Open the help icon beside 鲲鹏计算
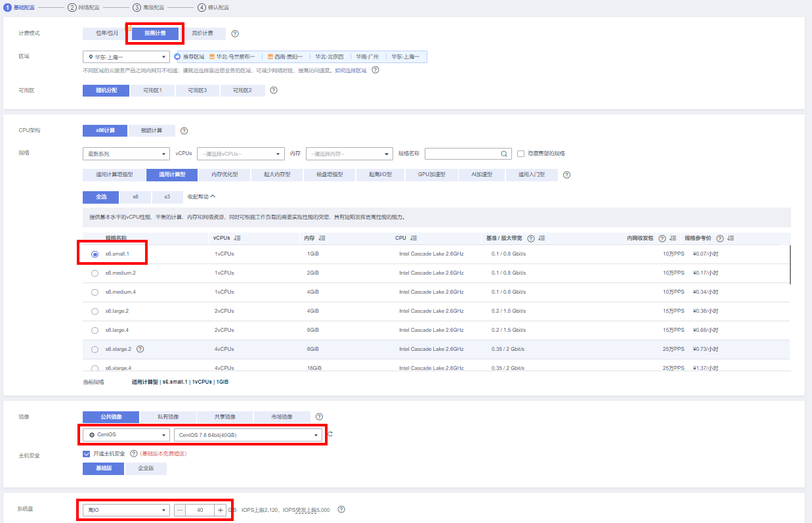The height and width of the screenshot is (523, 812). (x=184, y=131)
